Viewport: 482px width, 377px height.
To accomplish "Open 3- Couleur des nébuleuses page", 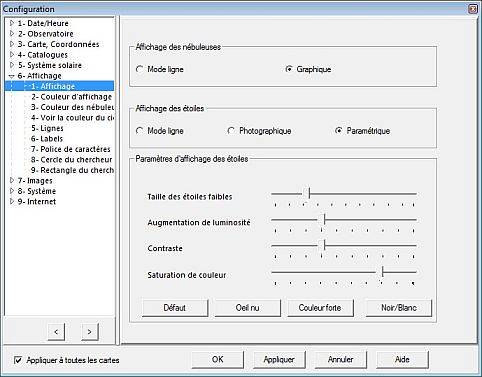I will [72, 107].
